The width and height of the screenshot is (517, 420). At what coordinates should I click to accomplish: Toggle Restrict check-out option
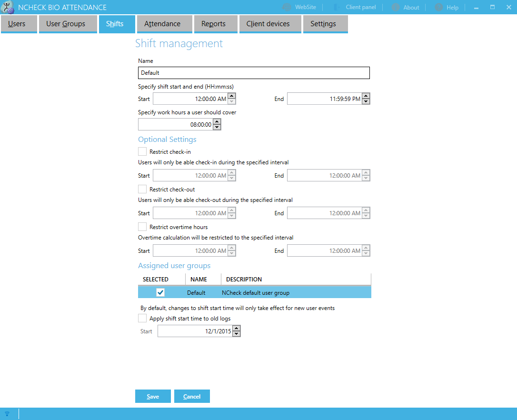(x=142, y=189)
